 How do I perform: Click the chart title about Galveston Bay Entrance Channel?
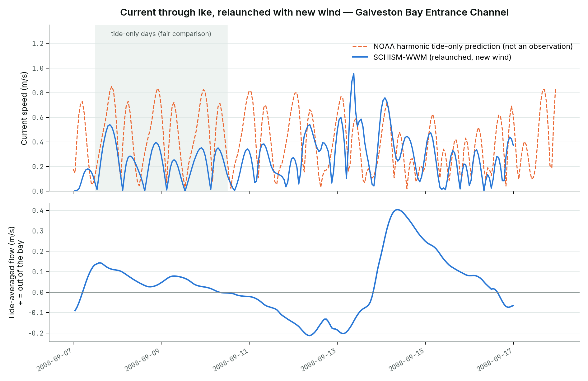tap(314, 12)
